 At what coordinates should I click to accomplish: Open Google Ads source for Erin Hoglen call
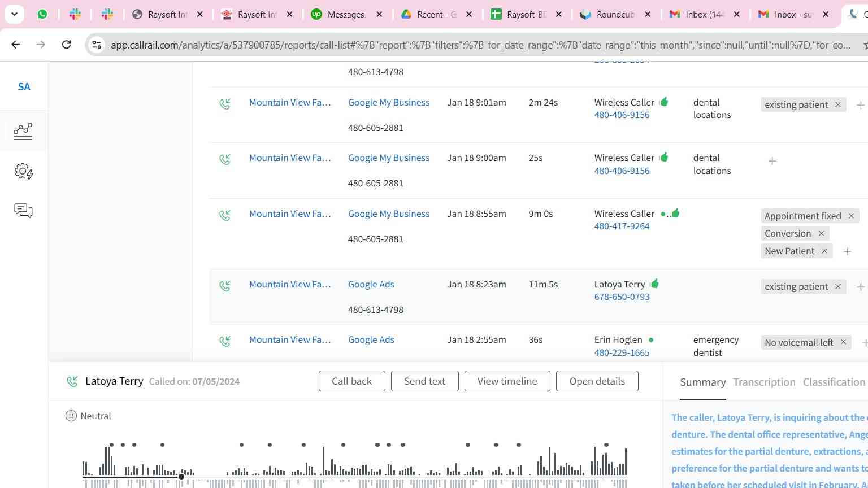point(371,339)
